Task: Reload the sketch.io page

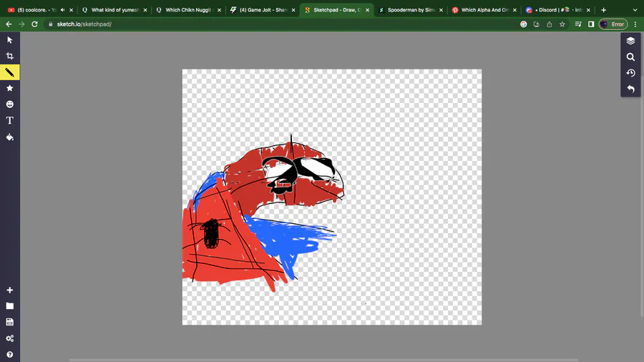Action: 34,24
